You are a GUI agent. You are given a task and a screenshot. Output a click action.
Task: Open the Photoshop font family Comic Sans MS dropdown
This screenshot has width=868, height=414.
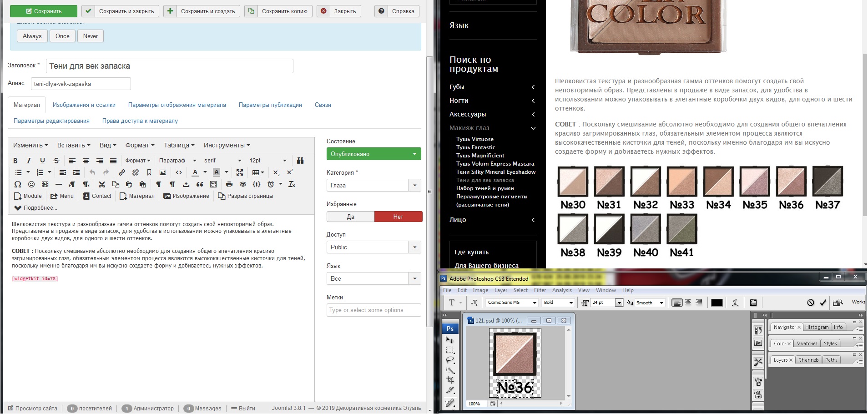(x=512, y=303)
